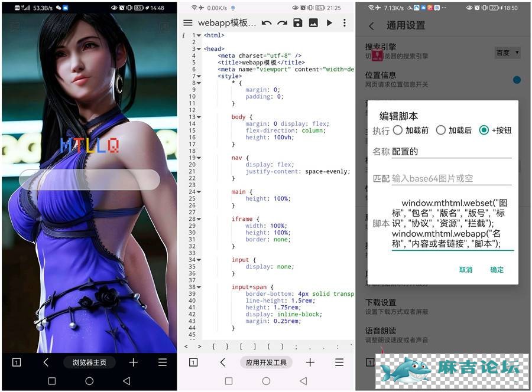The image size is (532, 392).
Task: Open the 下载设置 settings entry
Action: tap(397, 306)
